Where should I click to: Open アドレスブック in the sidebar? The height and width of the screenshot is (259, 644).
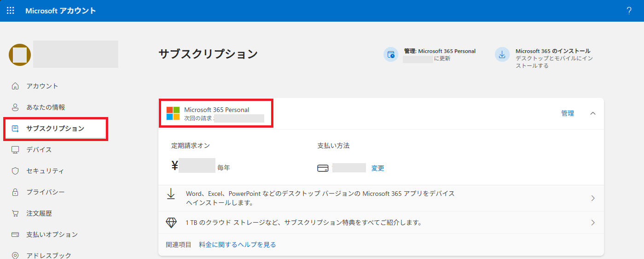(49, 255)
